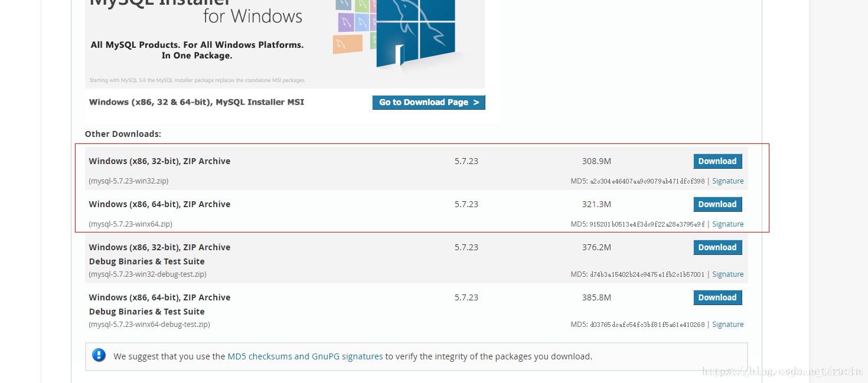The width and height of the screenshot is (868, 383).
Task: Select the file name (mysql-5.7.23-winx64.zip)
Action: point(130,224)
